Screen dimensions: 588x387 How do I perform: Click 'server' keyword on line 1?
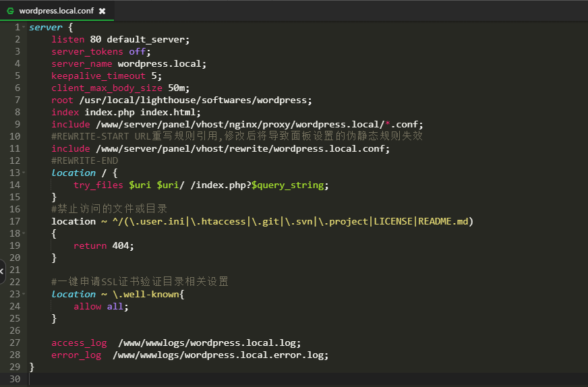[46, 27]
